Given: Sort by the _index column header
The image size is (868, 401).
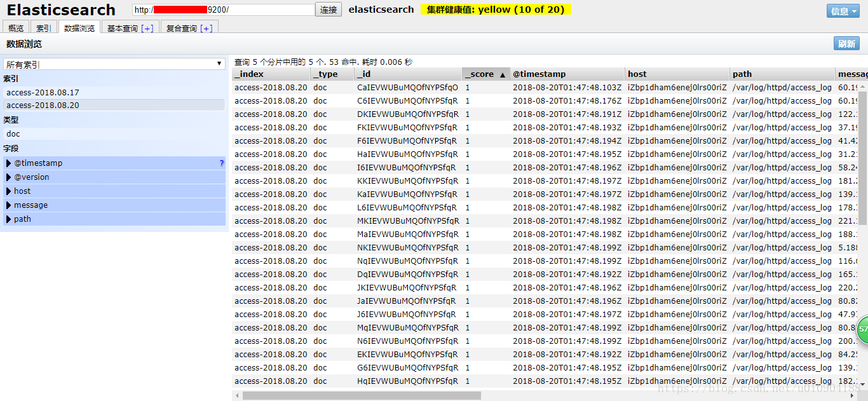Looking at the screenshot, I should click(271, 74).
